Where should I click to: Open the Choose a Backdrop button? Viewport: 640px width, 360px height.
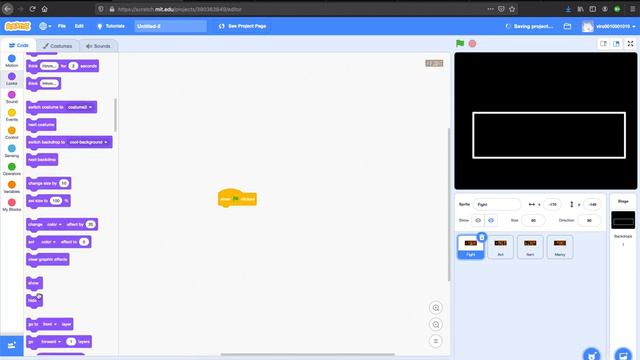(623, 354)
